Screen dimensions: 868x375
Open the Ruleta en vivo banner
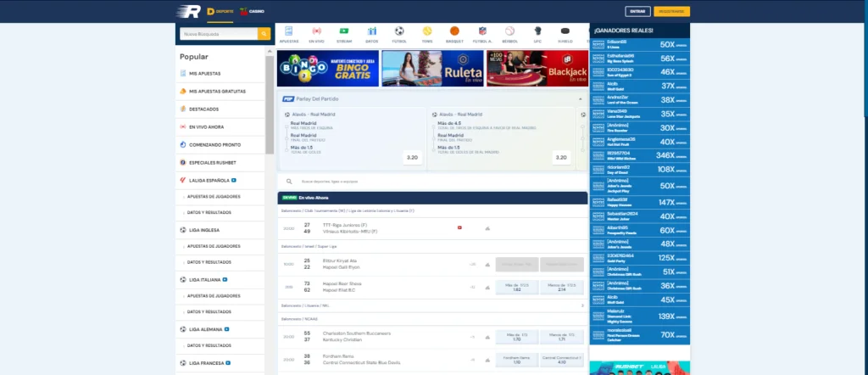(433, 69)
